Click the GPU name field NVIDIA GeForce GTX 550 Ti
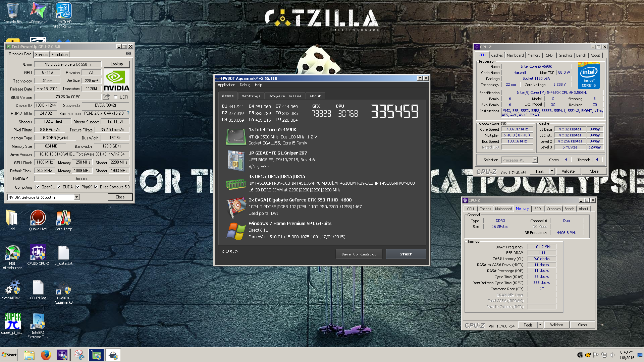Image resolution: width=644 pixels, height=362 pixels. tap(68, 64)
